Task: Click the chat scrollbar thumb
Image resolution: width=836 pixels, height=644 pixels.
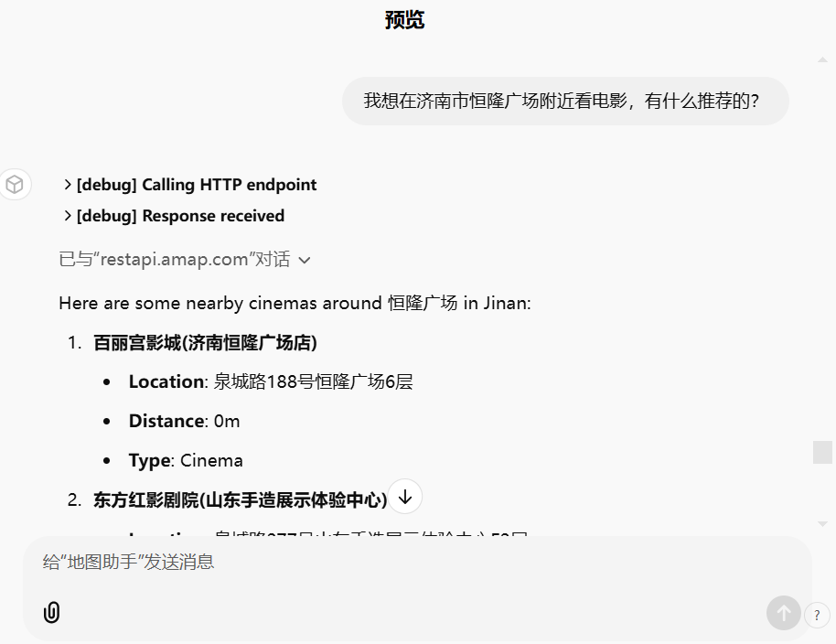Action: (x=822, y=452)
